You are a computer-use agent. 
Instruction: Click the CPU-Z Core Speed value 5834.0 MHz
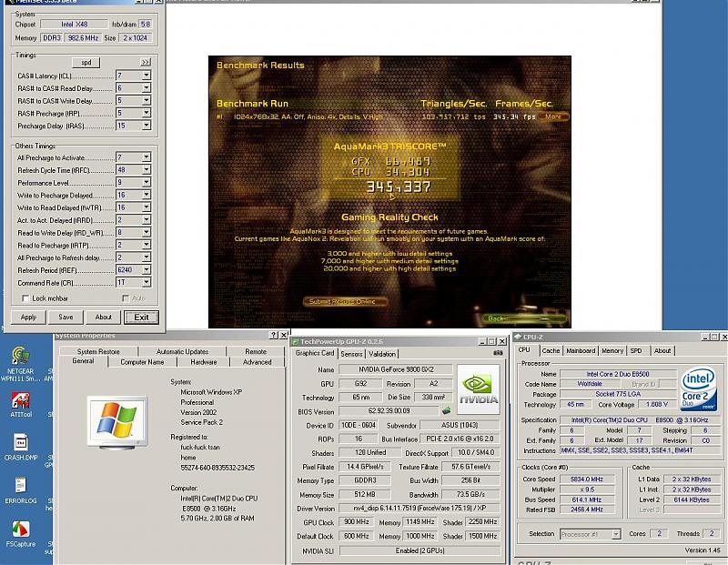click(586, 479)
